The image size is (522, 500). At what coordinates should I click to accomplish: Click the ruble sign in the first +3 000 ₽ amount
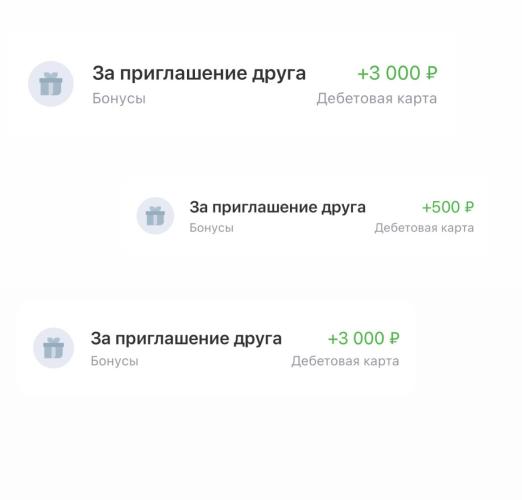click(x=431, y=73)
